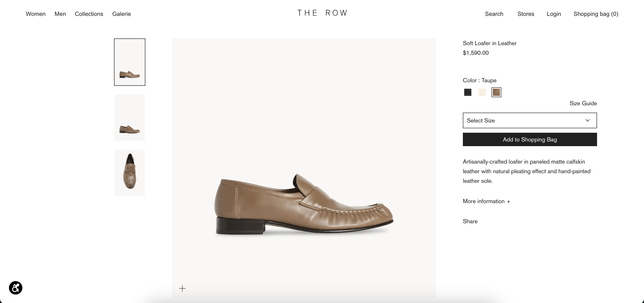The height and width of the screenshot is (303, 644).
Task: Open the accessibility widget icon
Action: click(15, 288)
